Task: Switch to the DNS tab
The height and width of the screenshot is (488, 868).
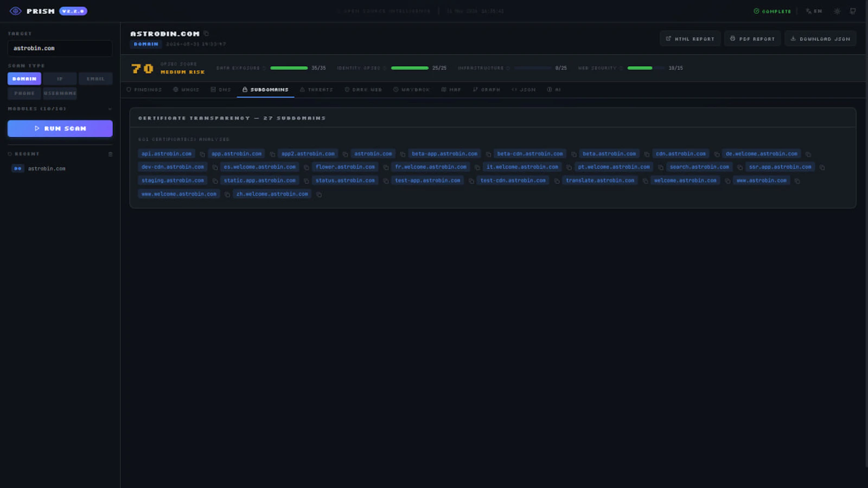Action: pyautogui.click(x=221, y=89)
